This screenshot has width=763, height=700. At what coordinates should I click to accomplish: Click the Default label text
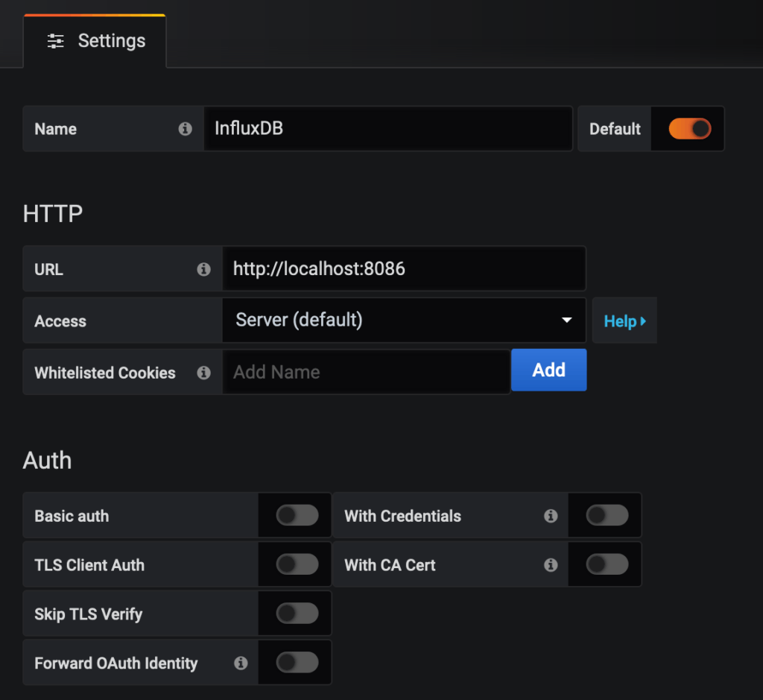(615, 129)
